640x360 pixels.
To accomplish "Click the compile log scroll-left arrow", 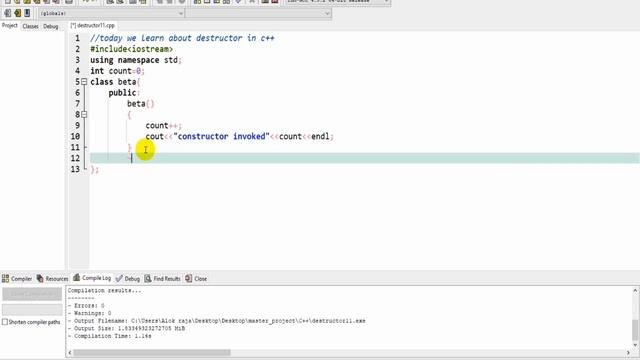I will click(x=70, y=353).
